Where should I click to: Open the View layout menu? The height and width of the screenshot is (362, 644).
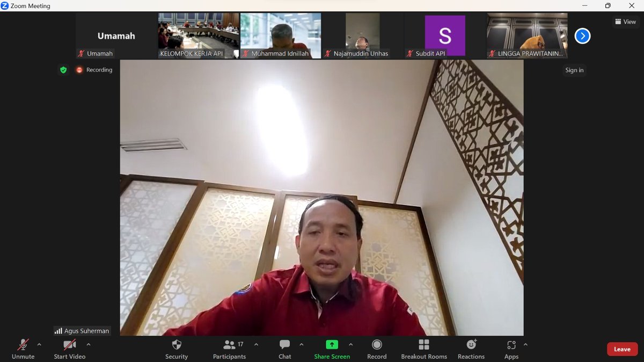click(x=626, y=22)
